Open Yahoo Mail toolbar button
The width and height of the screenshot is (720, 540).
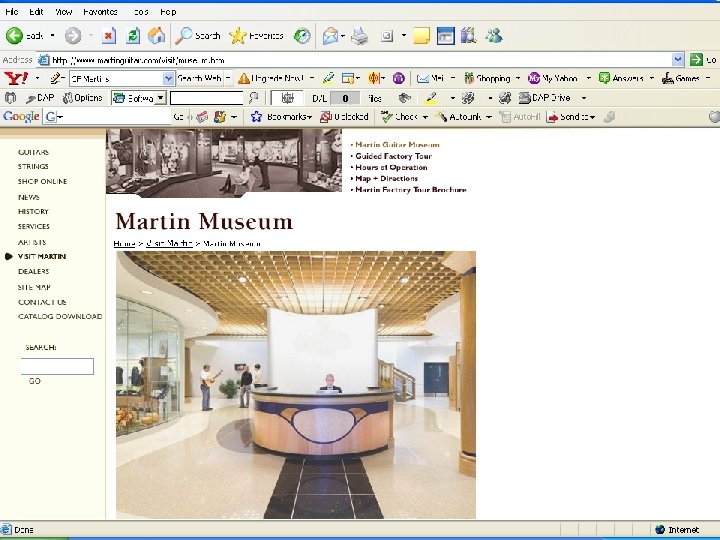tap(430, 79)
